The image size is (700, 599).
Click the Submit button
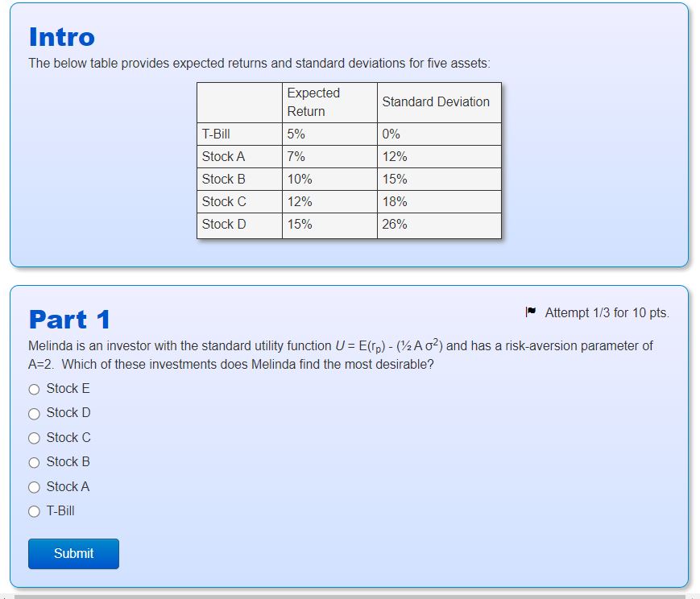(73, 553)
